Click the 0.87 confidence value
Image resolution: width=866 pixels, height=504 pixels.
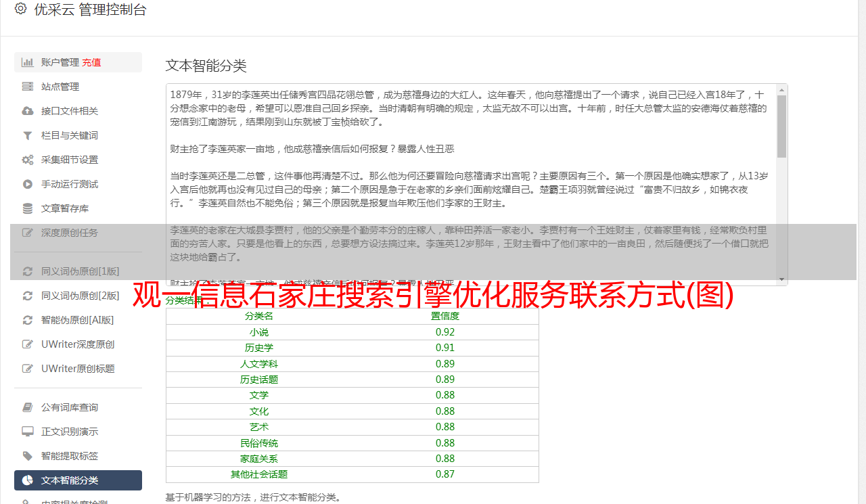[445, 474]
